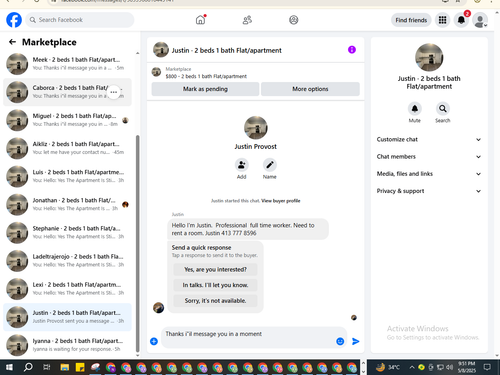This screenshot has width=500, height=375.
Task: Mute the Justin conversation with bell icon
Action: pos(415,108)
